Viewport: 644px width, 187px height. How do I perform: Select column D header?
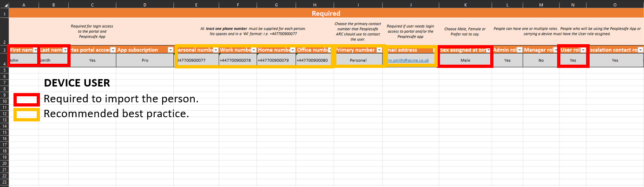pyautogui.click(x=145, y=4)
